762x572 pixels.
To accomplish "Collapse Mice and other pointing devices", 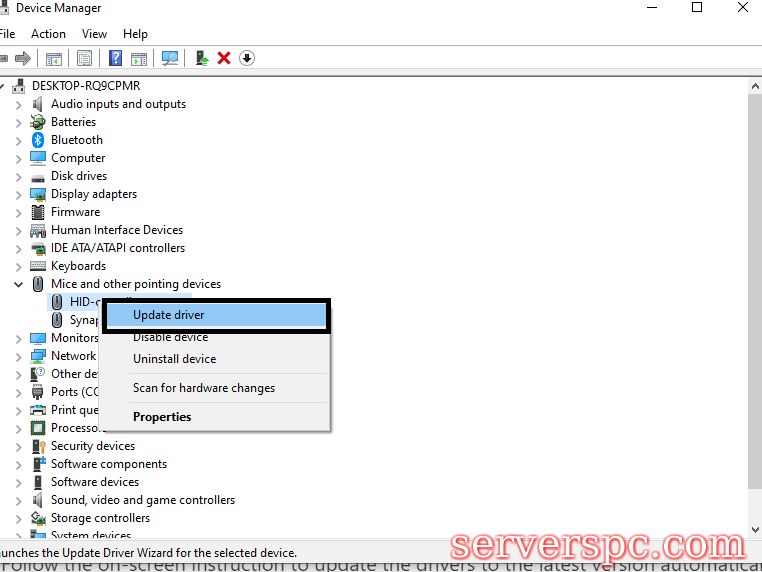I will pyautogui.click(x=18, y=284).
